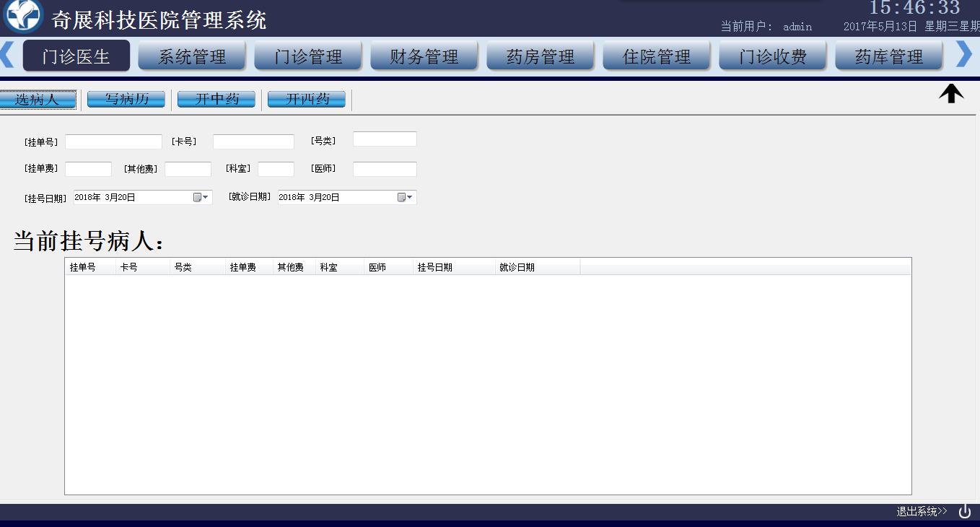Open the 门诊管理 module tab

(x=308, y=56)
